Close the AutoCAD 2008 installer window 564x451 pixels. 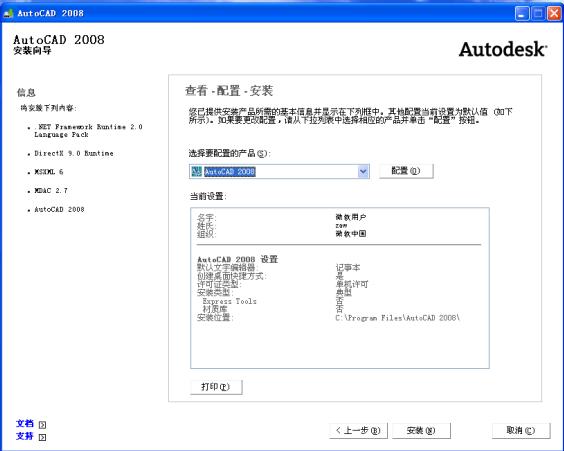[554, 14]
